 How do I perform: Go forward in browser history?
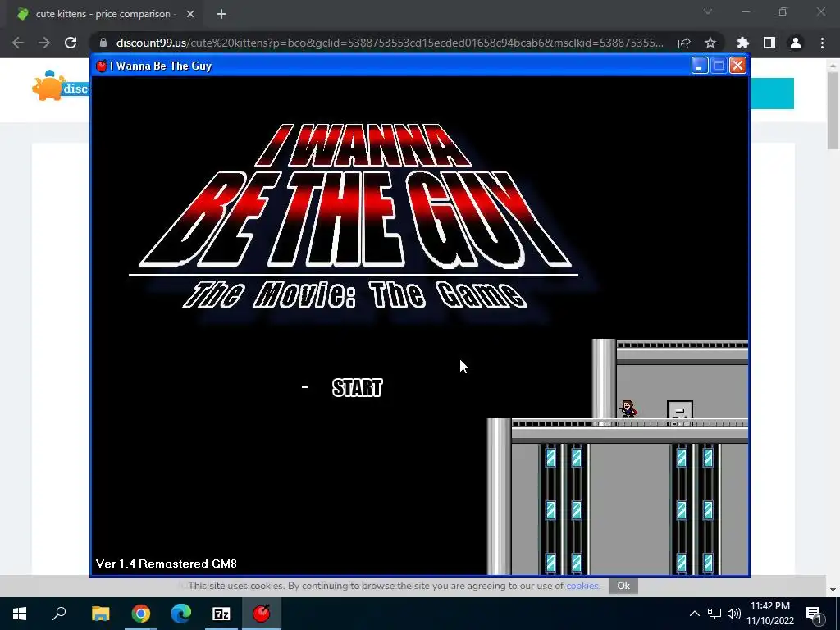pyautogui.click(x=44, y=43)
